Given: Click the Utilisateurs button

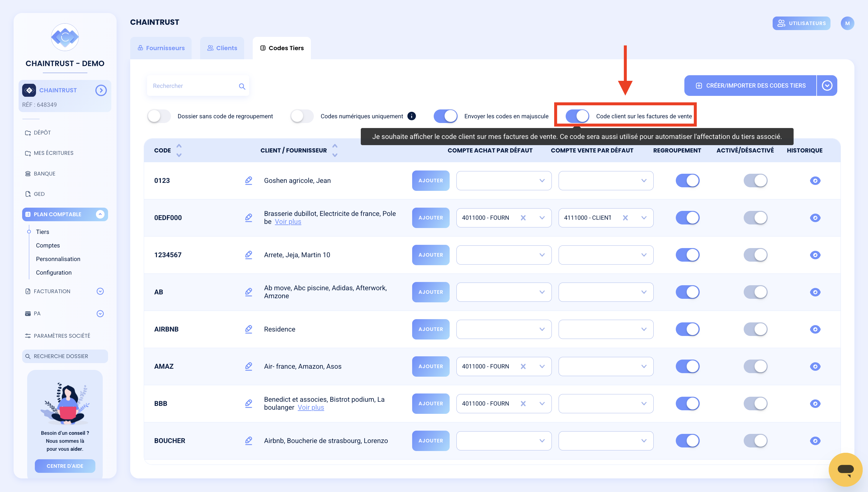Looking at the screenshot, I should (x=801, y=23).
